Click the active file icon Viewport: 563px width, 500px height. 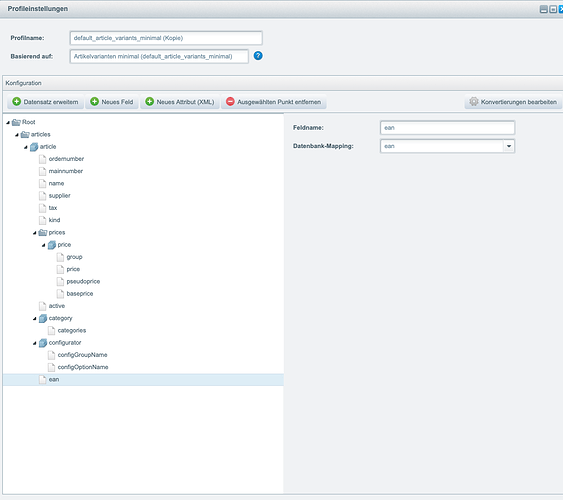pyautogui.click(x=43, y=306)
